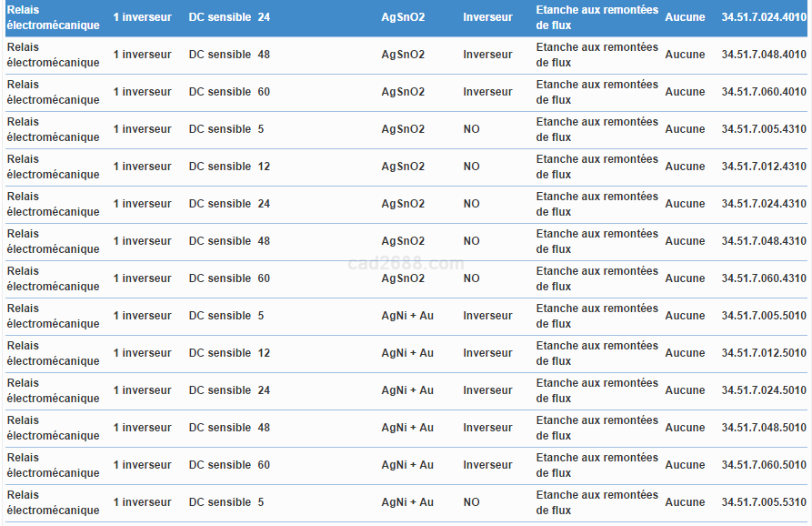
Task: Choose part number 34.51.7.024.4310
Action: point(763,204)
